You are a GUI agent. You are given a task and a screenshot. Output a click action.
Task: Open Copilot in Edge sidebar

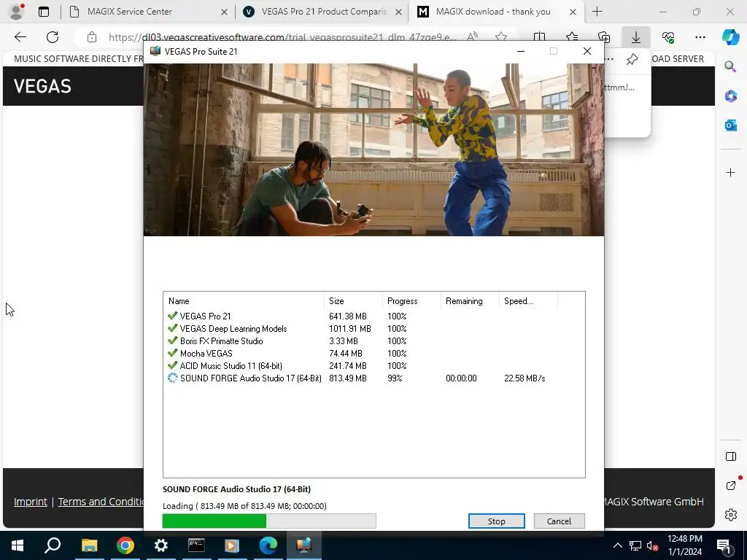(x=730, y=36)
